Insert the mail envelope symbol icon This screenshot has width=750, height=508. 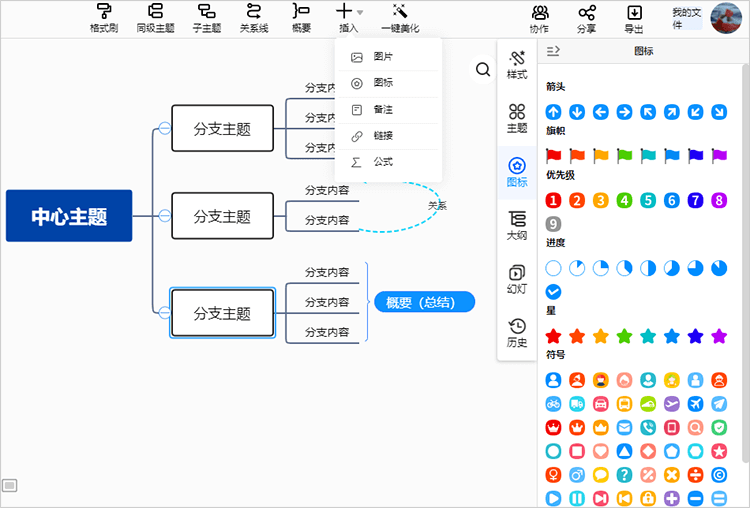(x=624, y=427)
